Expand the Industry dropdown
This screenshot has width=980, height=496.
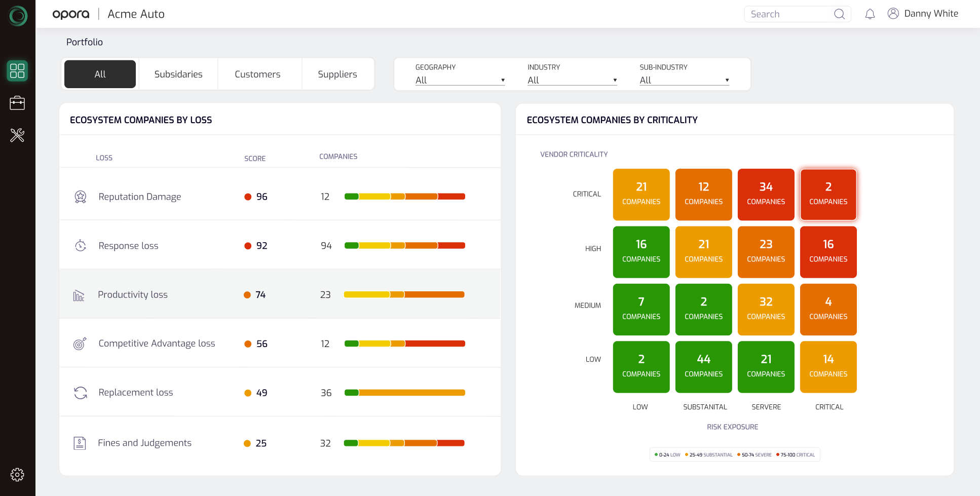point(572,80)
